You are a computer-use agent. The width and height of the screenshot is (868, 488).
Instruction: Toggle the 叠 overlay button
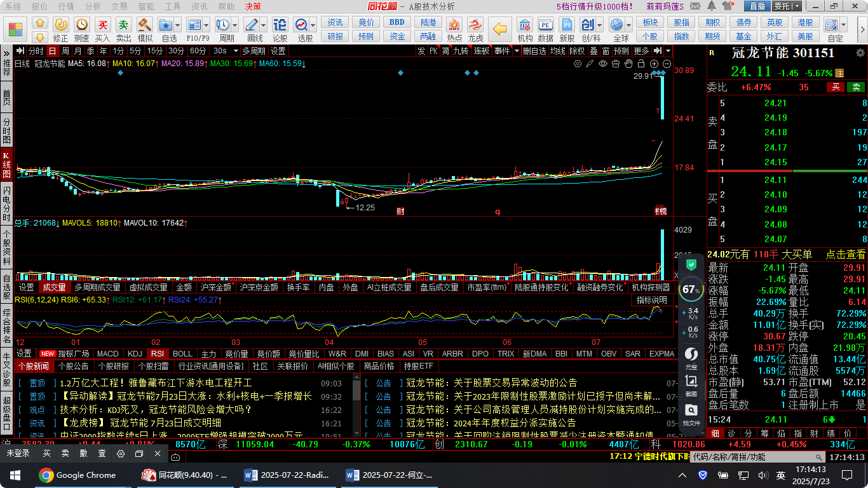coord(593,51)
